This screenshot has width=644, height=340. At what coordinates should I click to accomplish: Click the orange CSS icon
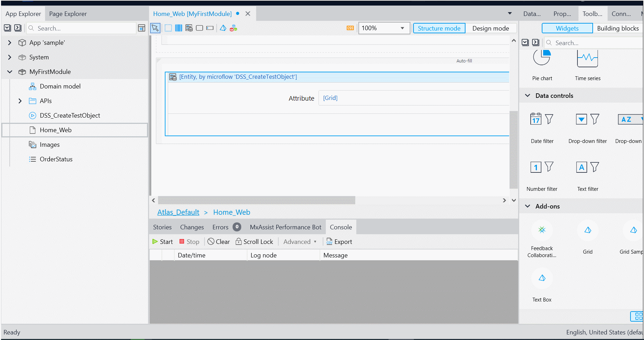(350, 28)
